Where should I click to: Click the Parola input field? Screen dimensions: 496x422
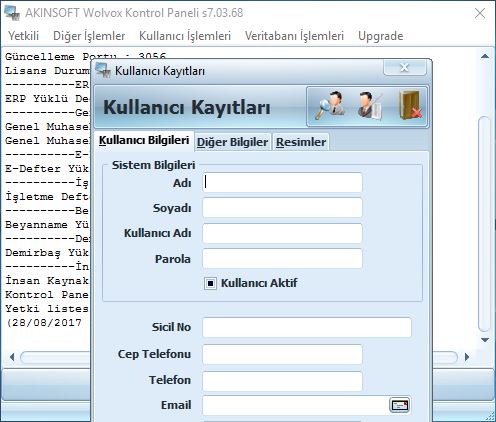(282, 259)
